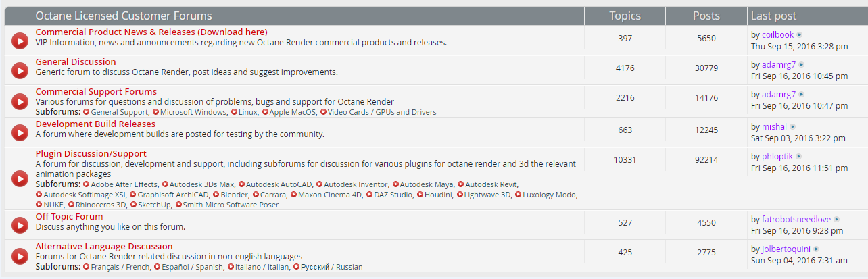This screenshot has width=868, height=279.
Task: View latest post icon next to coilbook
Action: pyautogui.click(x=800, y=35)
